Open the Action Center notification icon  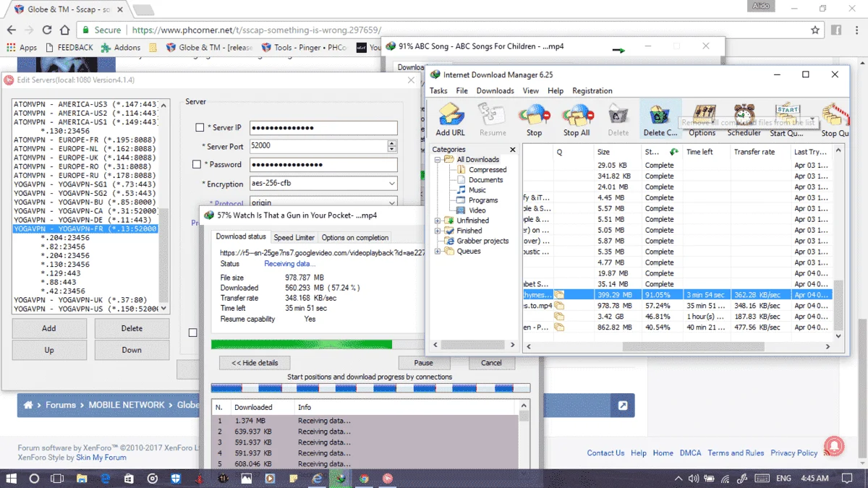pyautogui.click(x=846, y=479)
